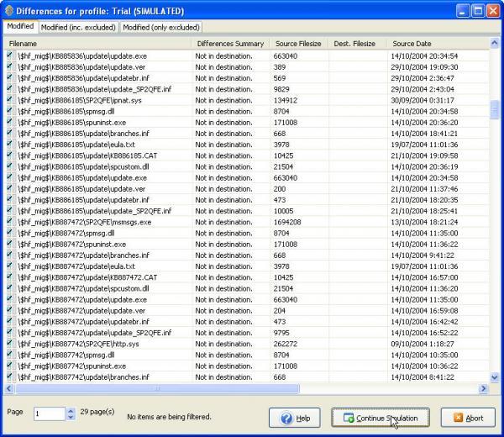
Task: Click source date 30/09/2004 0:31:17
Action: coord(423,100)
